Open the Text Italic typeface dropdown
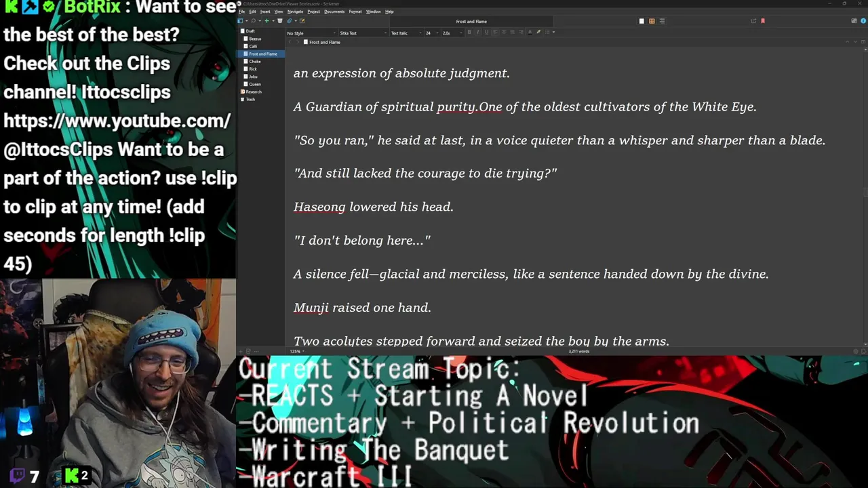Screen dimensions: 868x488 coord(407,33)
